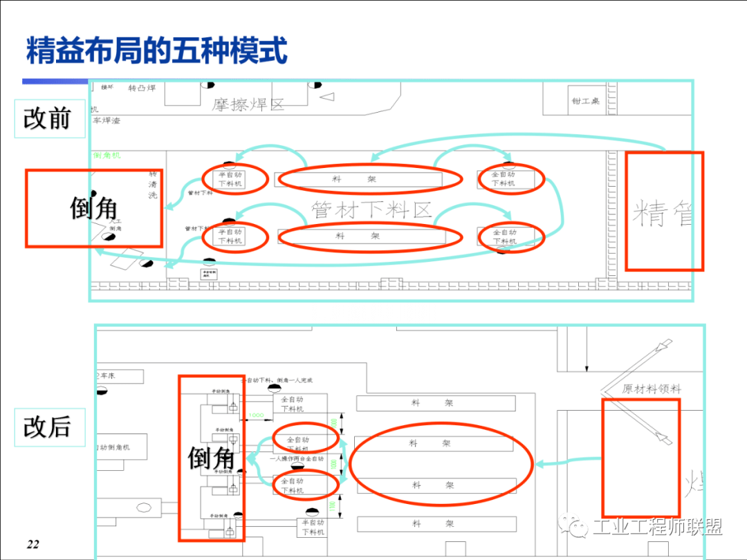Click the 摩擦焊区 area label

[x=248, y=105]
